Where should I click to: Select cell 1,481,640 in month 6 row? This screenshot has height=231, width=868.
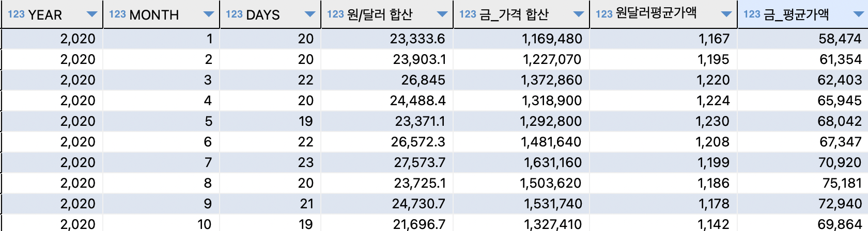coord(521,142)
